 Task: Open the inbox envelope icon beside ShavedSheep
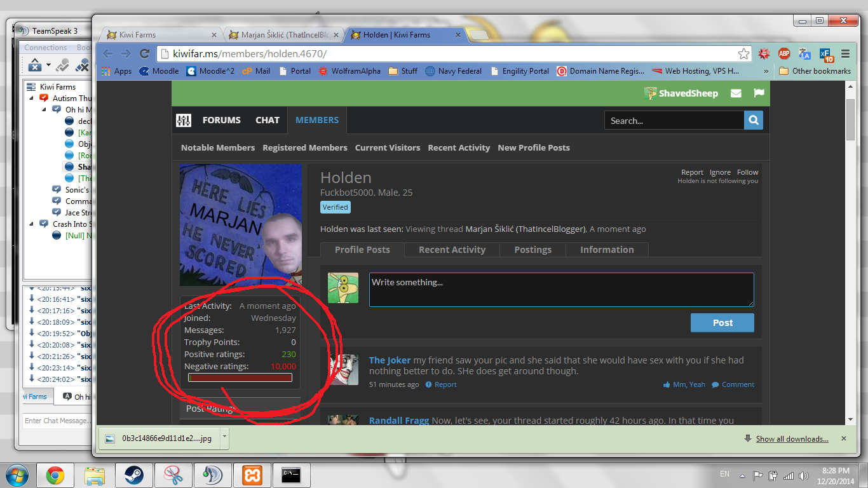click(736, 93)
